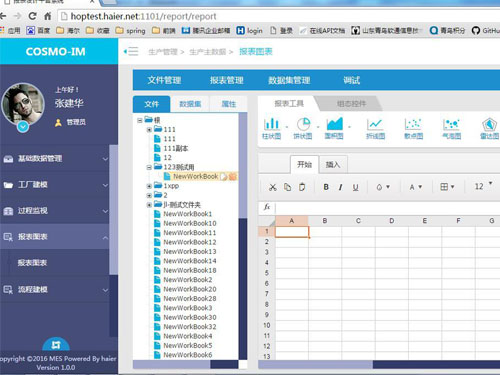Switch to 属性 tab
Viewport: 500px width, 375px height.
point(229,104)
